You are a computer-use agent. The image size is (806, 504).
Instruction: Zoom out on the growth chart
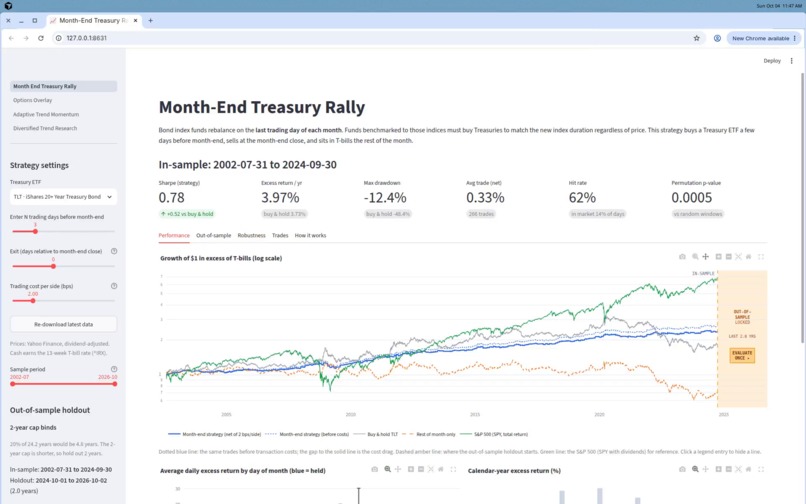(x=728, y=257)
